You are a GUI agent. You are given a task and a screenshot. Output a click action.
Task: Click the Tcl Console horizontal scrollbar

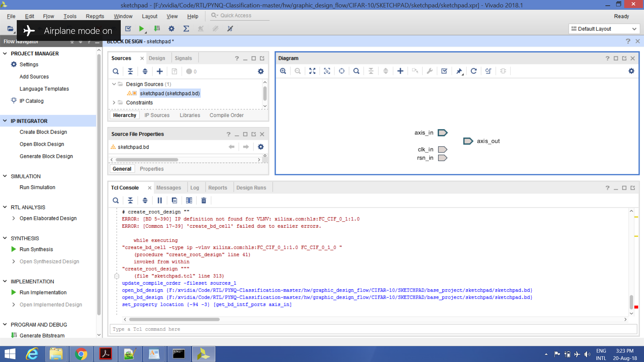point(174,319)
